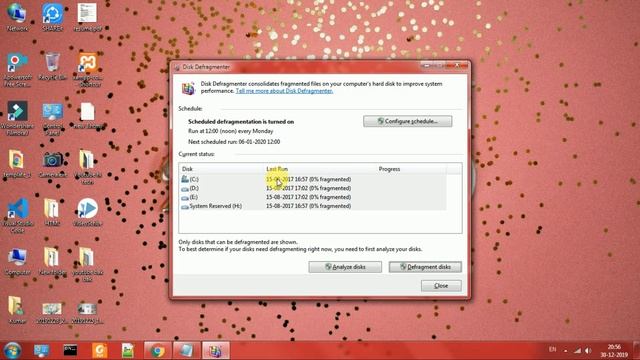Click the Windows Start orb
This screenshot has width=640, height=360.
(x=12, y=350)
